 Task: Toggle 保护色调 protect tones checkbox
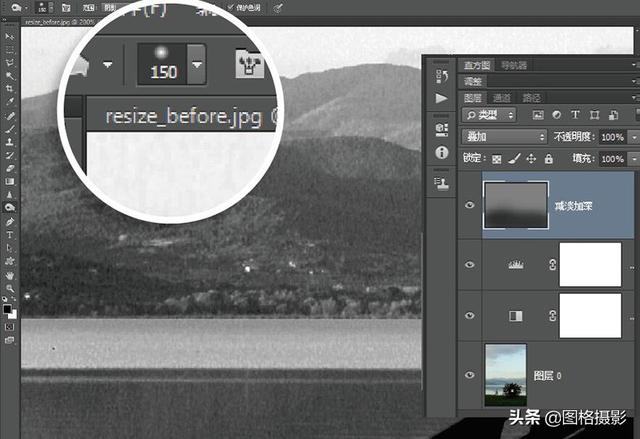pyautogui.click(x=231, y=7)
